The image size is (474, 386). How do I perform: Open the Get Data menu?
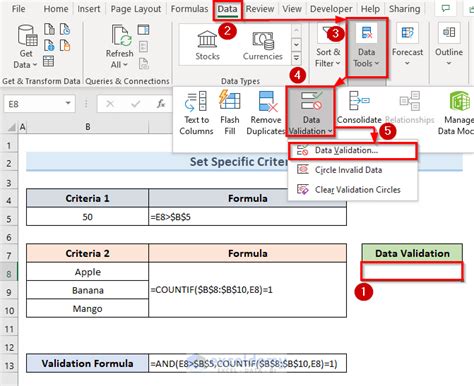click(25, 46)
